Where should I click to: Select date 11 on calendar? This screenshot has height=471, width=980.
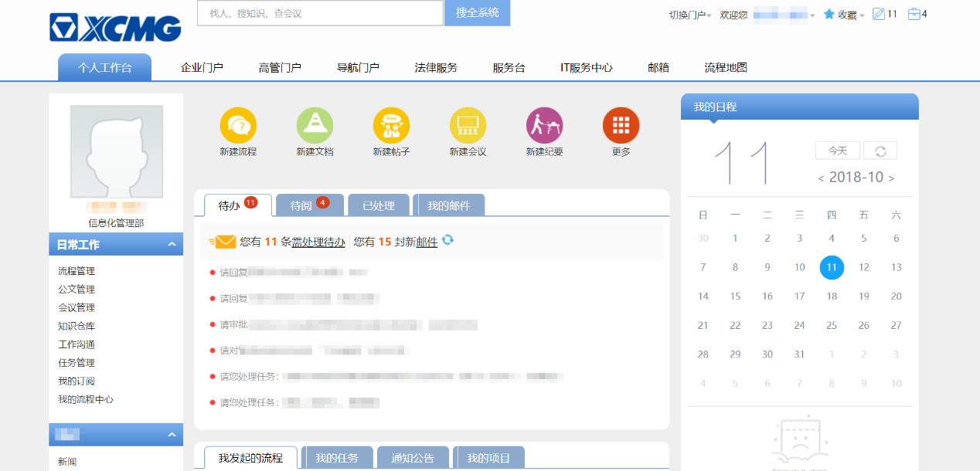[x=832, y=267]
